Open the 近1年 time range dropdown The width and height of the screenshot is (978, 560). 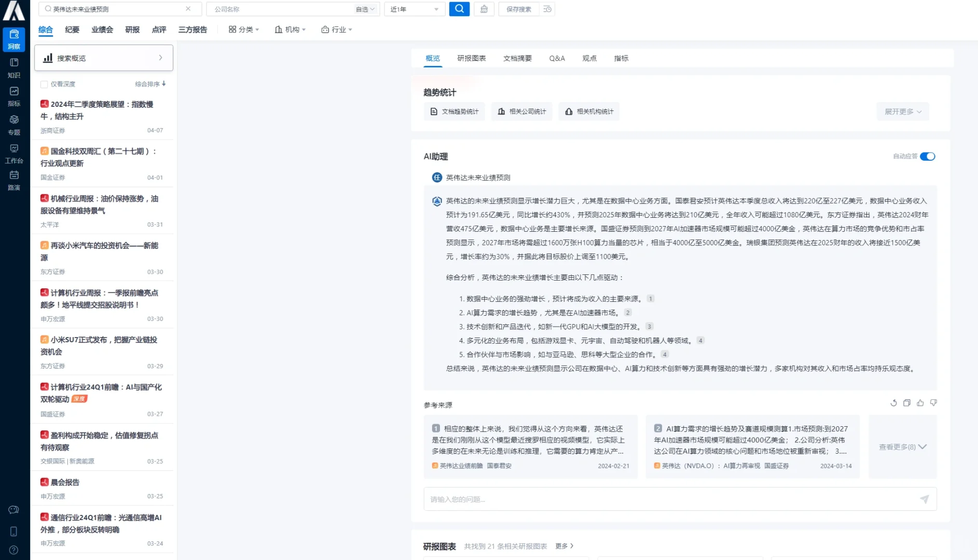click(x=415, y=9)
